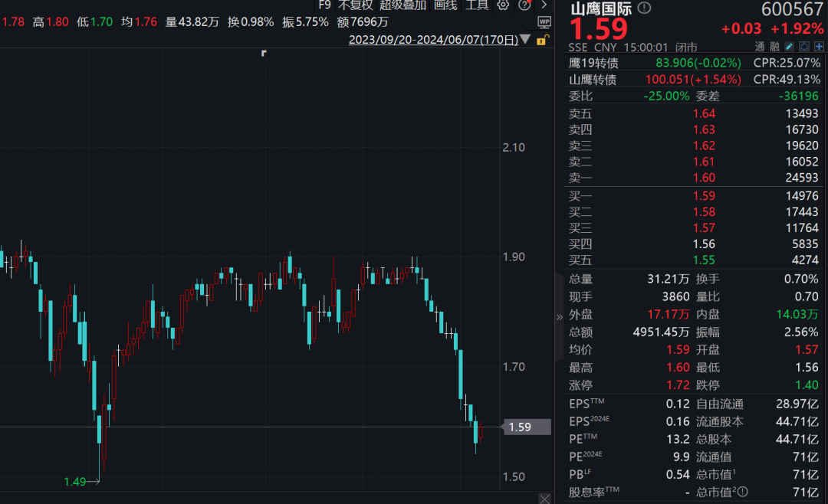Click the pencil edit icon beside the quote

click(x=789, y=46)
